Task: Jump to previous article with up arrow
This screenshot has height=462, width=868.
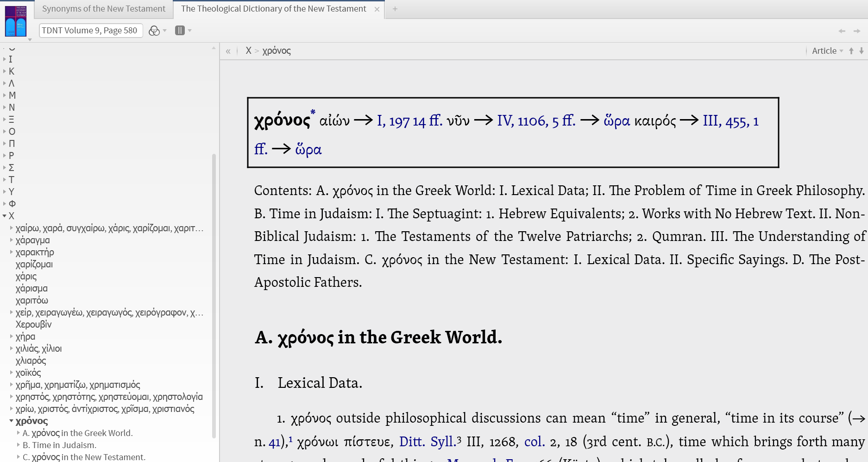Action: tap(851, 51)
